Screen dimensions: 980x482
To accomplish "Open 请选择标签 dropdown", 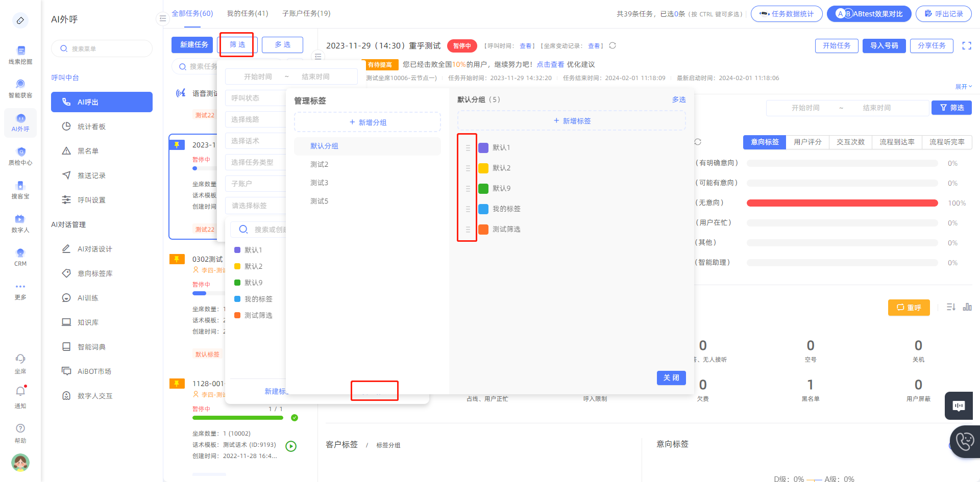I will (x=255, y=206).
